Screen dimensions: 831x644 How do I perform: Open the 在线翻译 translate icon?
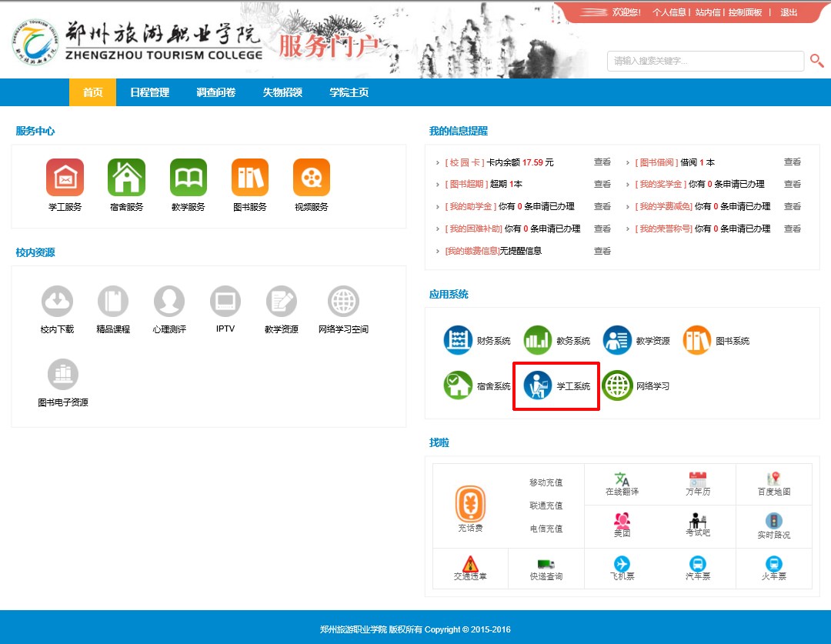pyautogui.click(x=622, y=479)
